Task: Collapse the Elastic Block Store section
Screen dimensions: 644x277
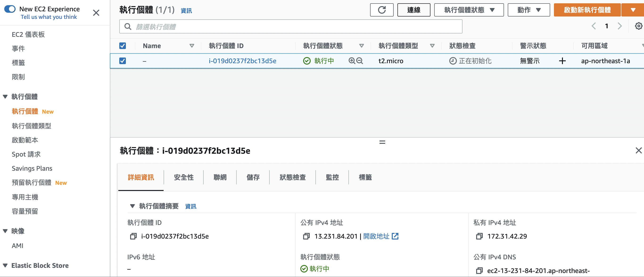Action: click(5, 265)
